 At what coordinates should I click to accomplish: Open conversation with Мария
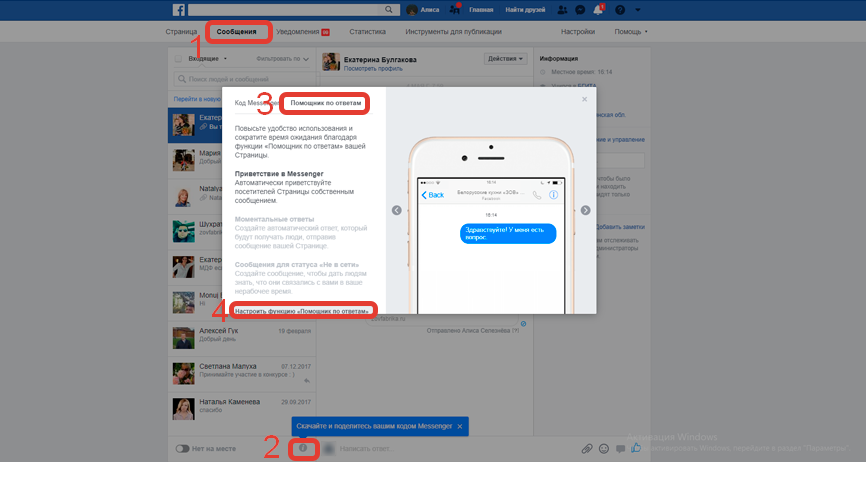click(x=196, y=161)
